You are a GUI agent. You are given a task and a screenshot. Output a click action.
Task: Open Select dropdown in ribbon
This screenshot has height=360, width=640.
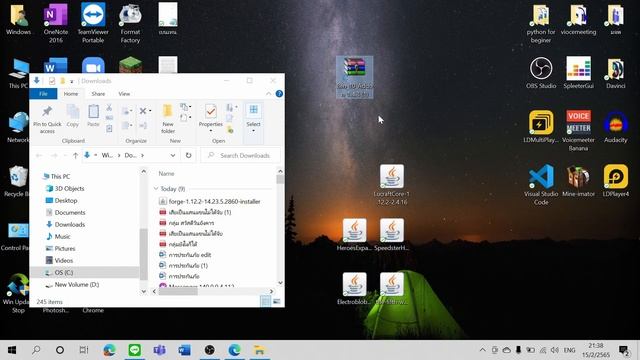coord(253,131)
